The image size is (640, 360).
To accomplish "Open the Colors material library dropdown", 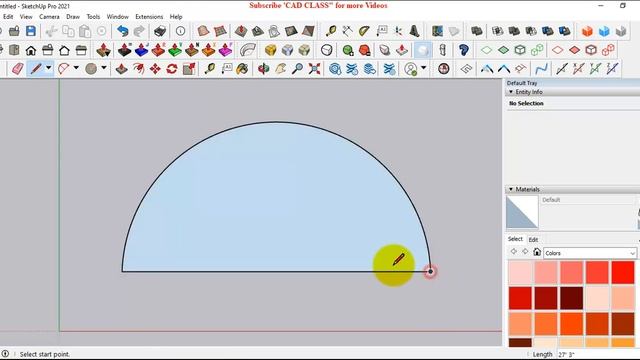I will pyautogui.click(x=590, y=253).
